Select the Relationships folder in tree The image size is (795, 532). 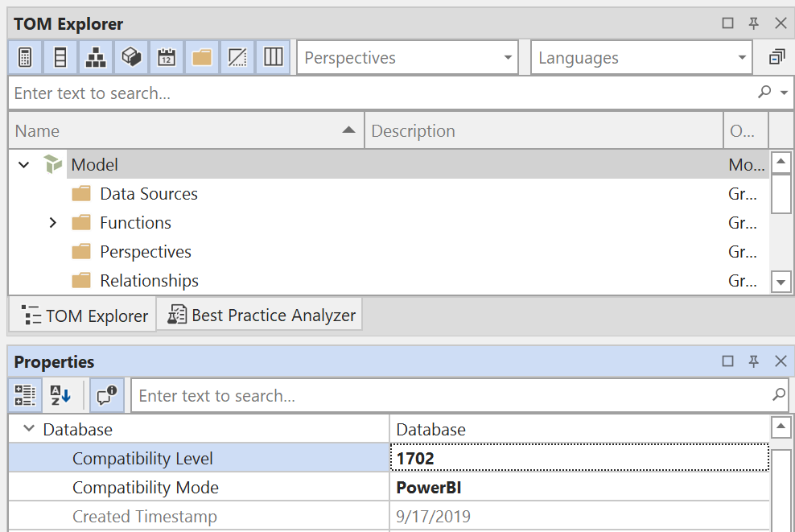(x=149, y=281)
